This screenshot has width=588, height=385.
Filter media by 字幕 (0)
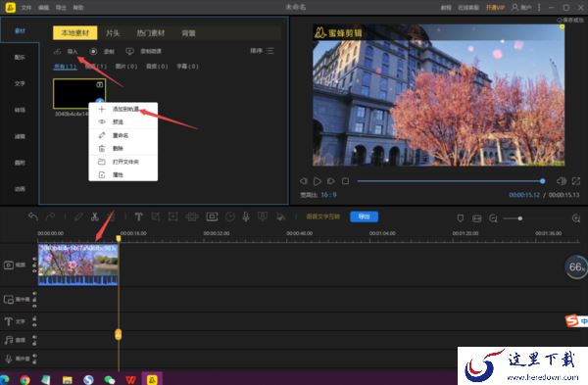(x=187, y=67)
